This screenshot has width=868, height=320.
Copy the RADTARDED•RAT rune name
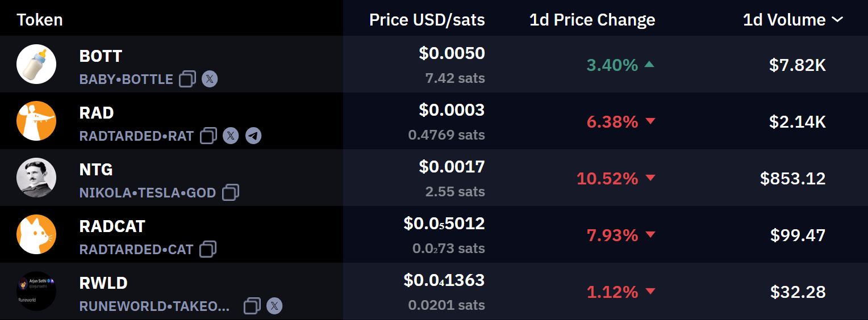point(208,136)
